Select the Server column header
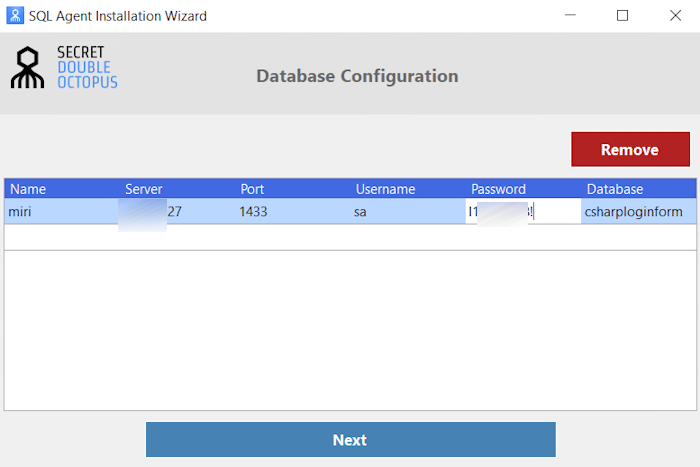700x467 pixels. coord(177,189)
